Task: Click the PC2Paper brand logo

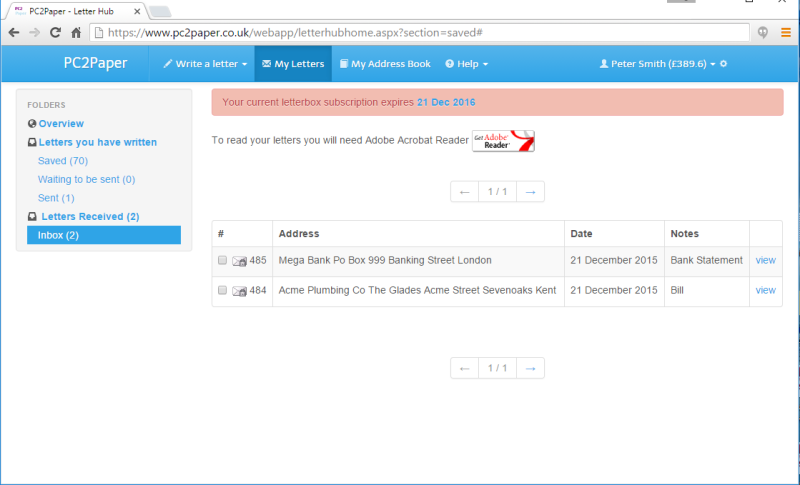Action: click(95, 63)
